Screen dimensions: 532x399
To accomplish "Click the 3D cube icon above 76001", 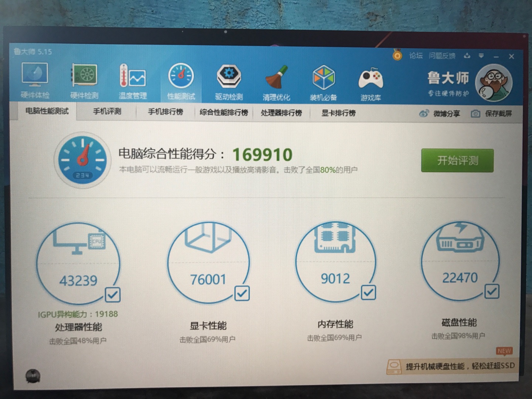I will tap(208, 238).
